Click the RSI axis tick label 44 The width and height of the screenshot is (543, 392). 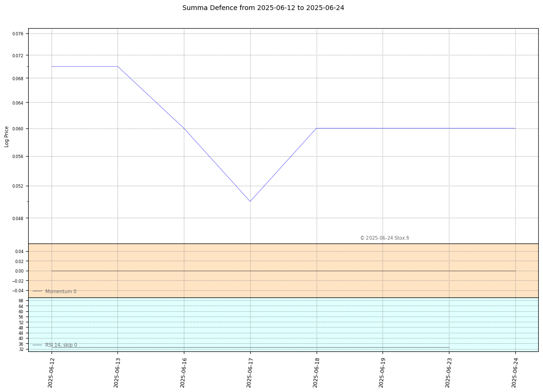pyautogui.click(x=21, y=333)
